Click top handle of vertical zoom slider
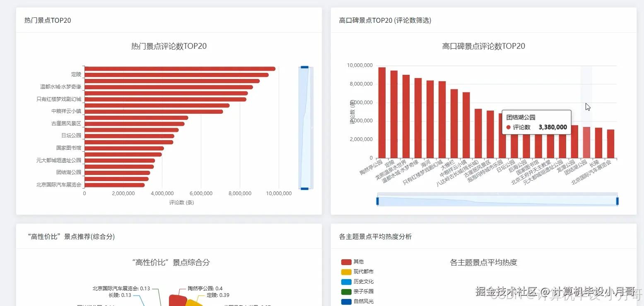 (x=304, y=67)
